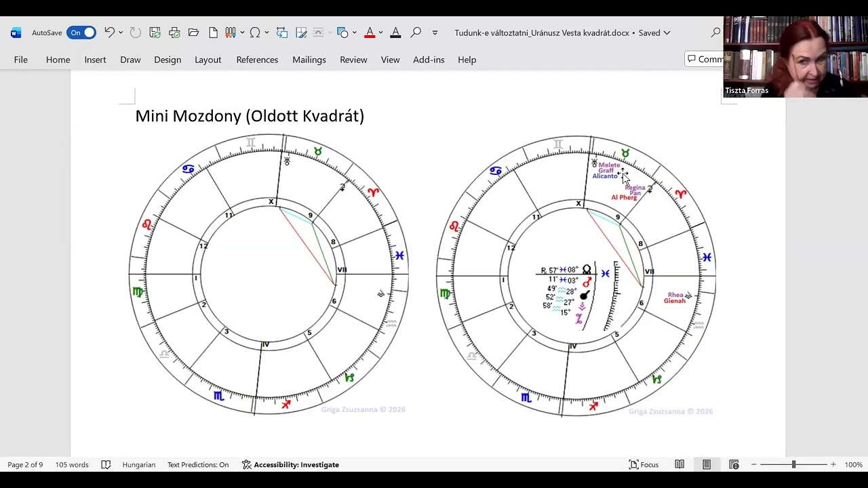868x488 pixels.
Task: Click the 105 words count
Action: click(72, 464)
